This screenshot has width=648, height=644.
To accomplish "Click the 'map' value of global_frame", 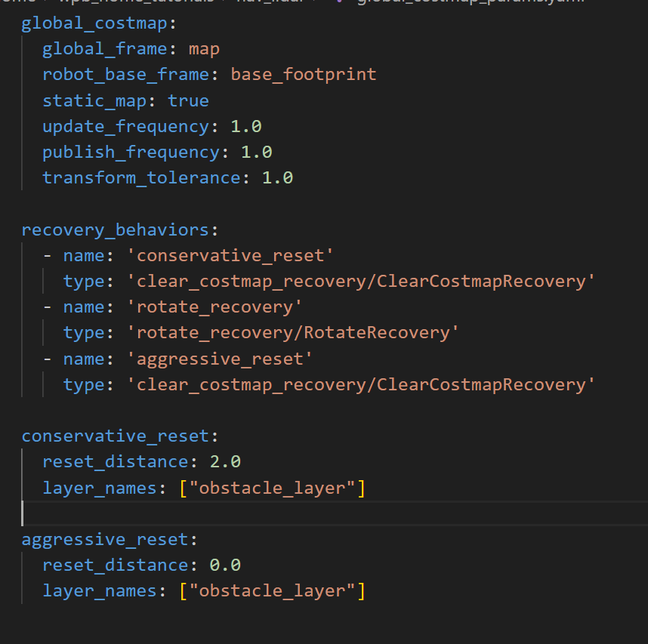I will point(204,49).
